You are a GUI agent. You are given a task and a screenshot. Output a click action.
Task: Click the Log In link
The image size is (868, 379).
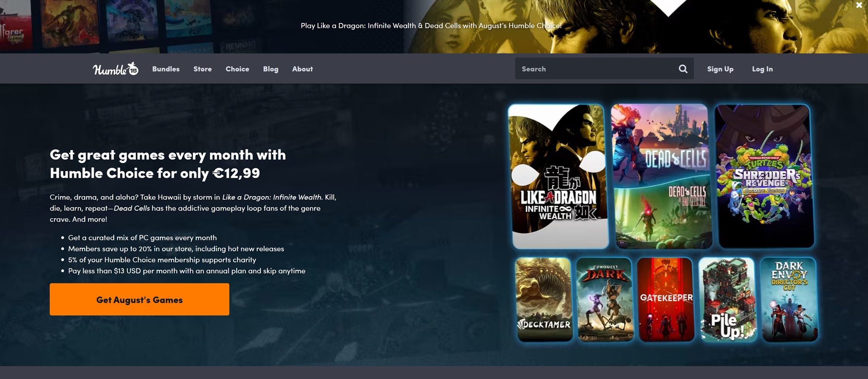tap(763, 69)
